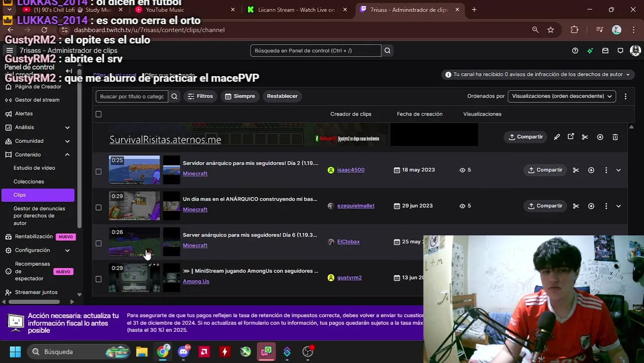
Task: Open ElClobax creator link
Action: point(348,242)
